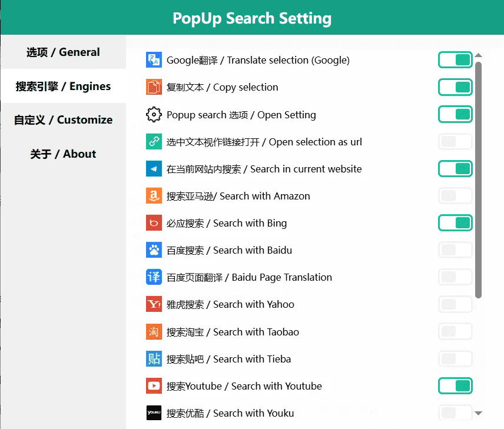This screenshot has width=504, height=429.
Task: Click the 搜索优酷 / Search with Youku label
Action: click(230, 413)
